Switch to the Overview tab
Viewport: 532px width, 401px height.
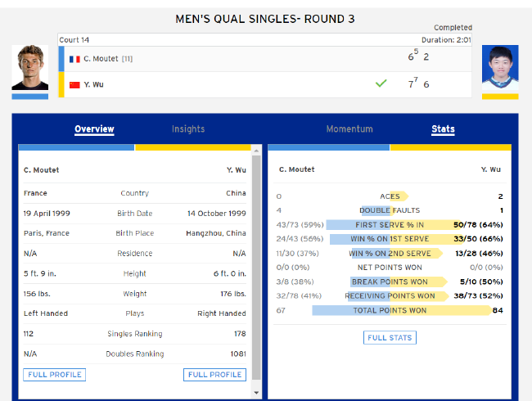coord(94,129)
